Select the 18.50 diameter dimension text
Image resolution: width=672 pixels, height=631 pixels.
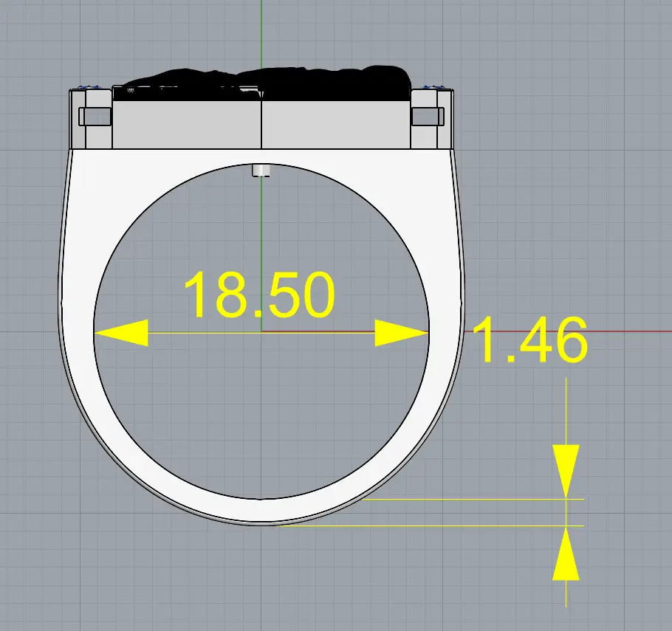258,296
